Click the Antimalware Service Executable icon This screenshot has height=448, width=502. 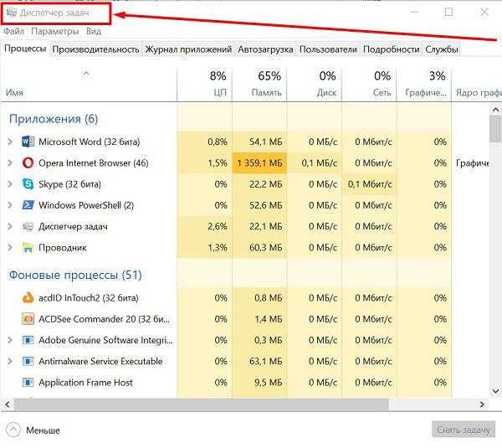[x=28, y=361]
